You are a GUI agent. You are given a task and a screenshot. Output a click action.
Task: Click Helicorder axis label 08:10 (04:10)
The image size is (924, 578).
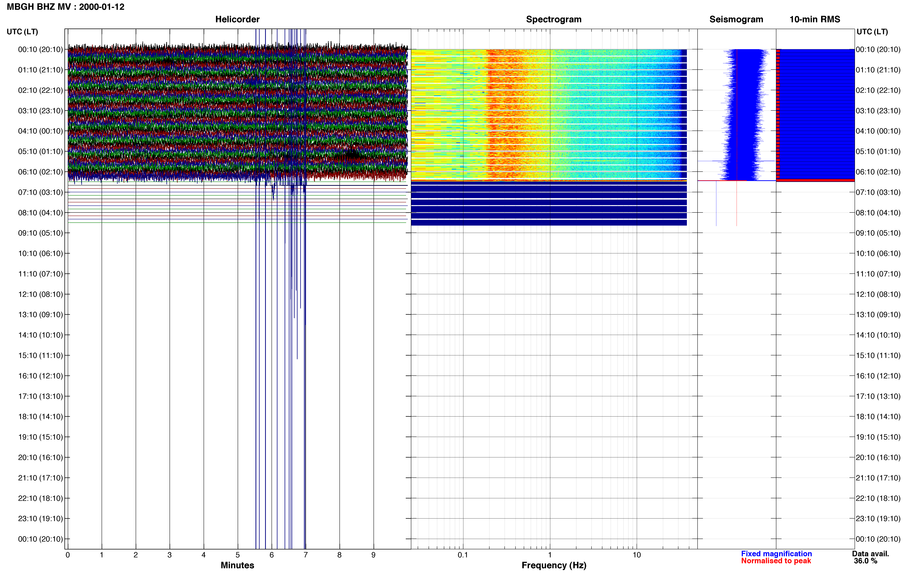(41, 212)
